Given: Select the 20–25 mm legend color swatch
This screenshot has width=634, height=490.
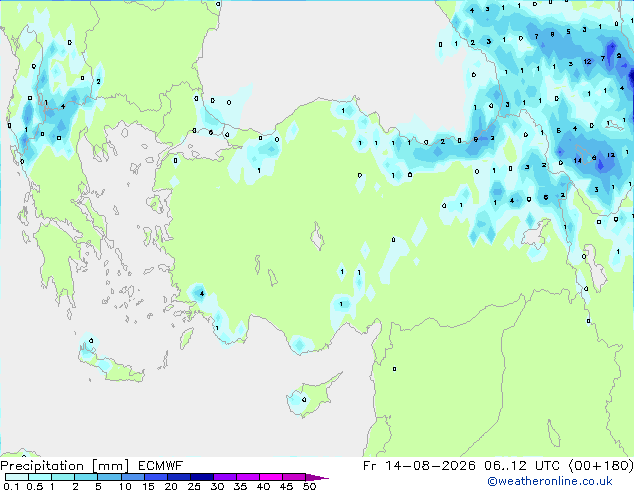Looking at the screenshot, I should (x=178, y=477).
